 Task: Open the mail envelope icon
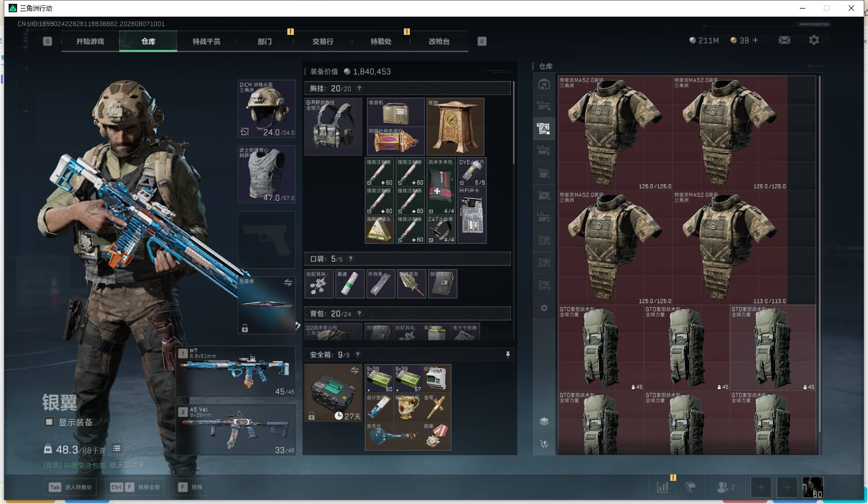[x=784, y=40]
